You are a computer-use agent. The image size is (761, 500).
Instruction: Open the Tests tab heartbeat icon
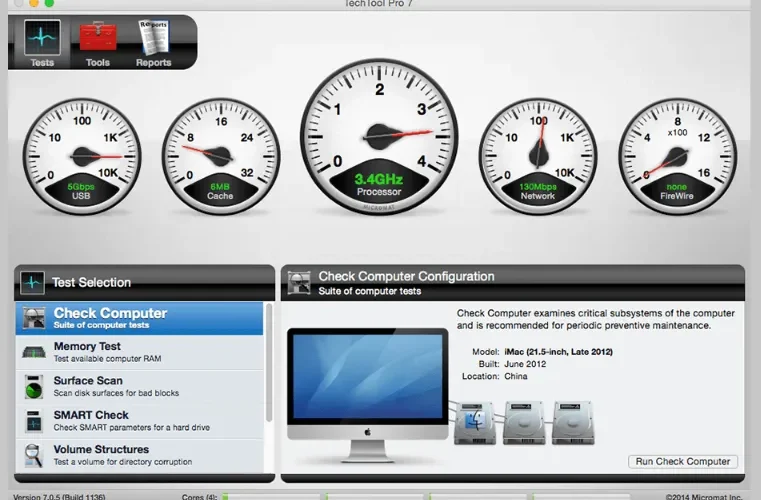click(42, 38)
